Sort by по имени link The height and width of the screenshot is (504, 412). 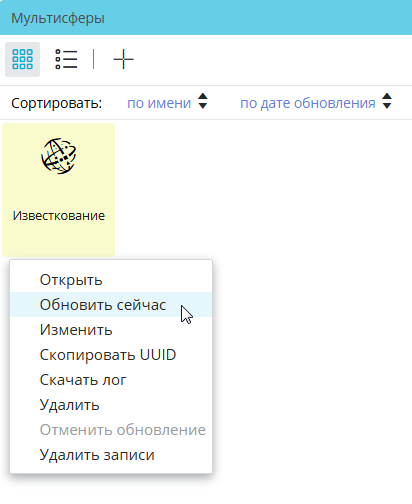pos(159,103)
